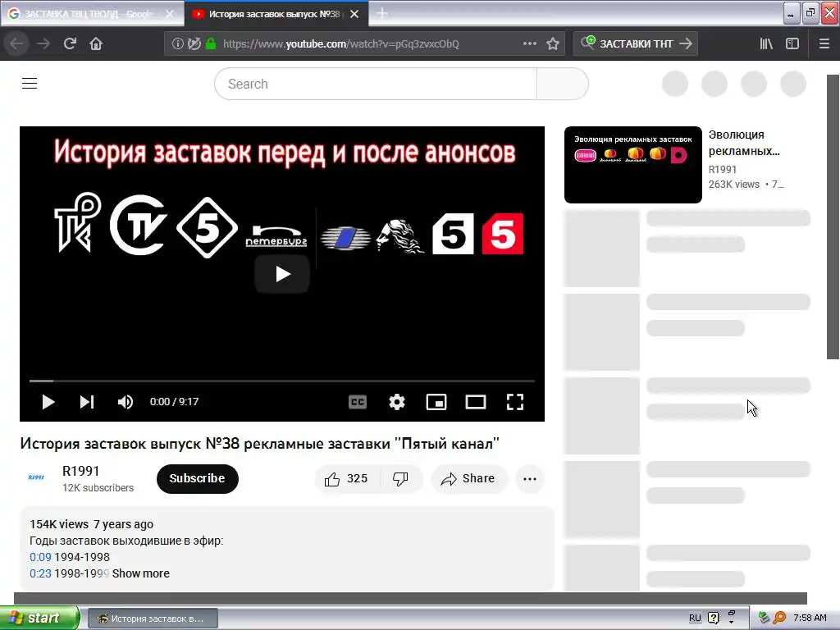
Task: Toggle the browser sidebar icon
Action: coord(792,44)
